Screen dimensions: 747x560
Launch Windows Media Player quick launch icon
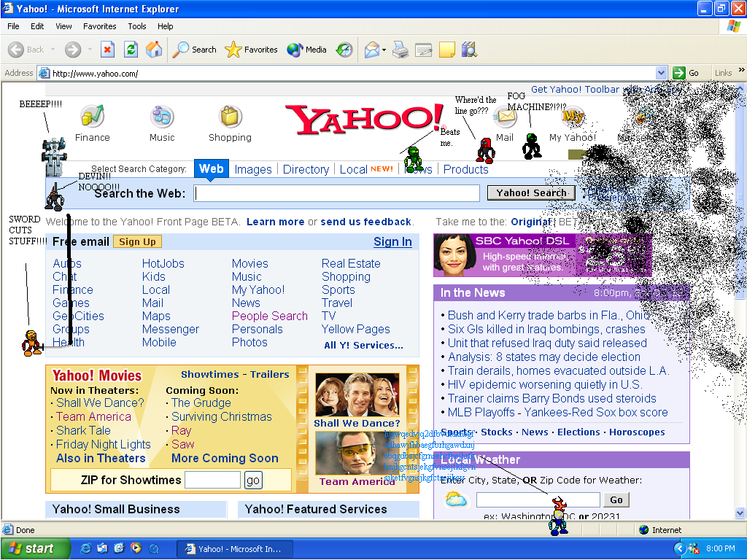pos(136,548)
